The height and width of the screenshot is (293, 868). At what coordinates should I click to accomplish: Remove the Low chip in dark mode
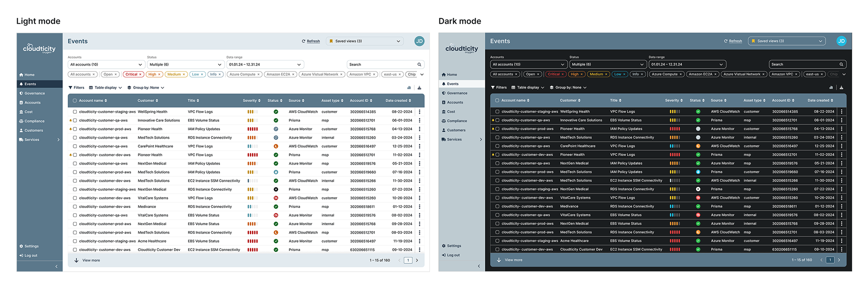coord(624,74)
